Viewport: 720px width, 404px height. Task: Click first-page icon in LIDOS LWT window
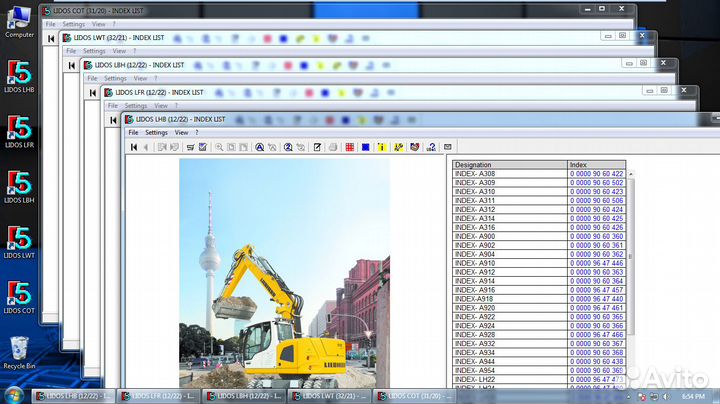[72, 66]
